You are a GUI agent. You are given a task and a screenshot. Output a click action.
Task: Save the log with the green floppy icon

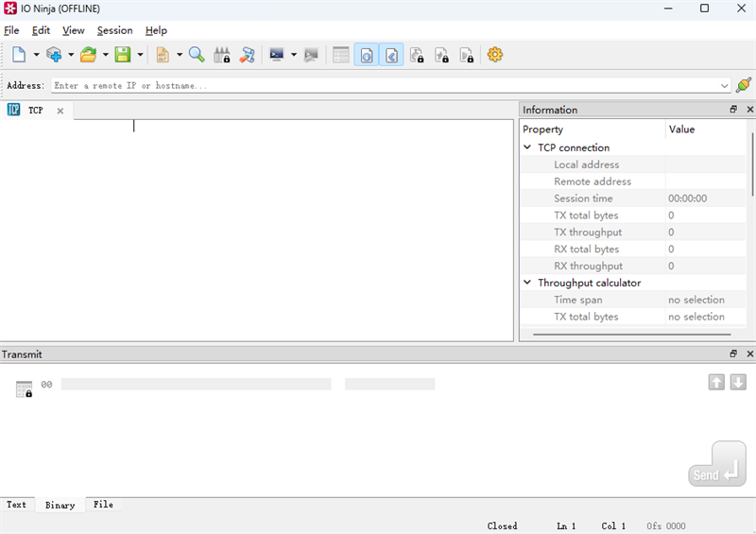[x=123, y=55]
